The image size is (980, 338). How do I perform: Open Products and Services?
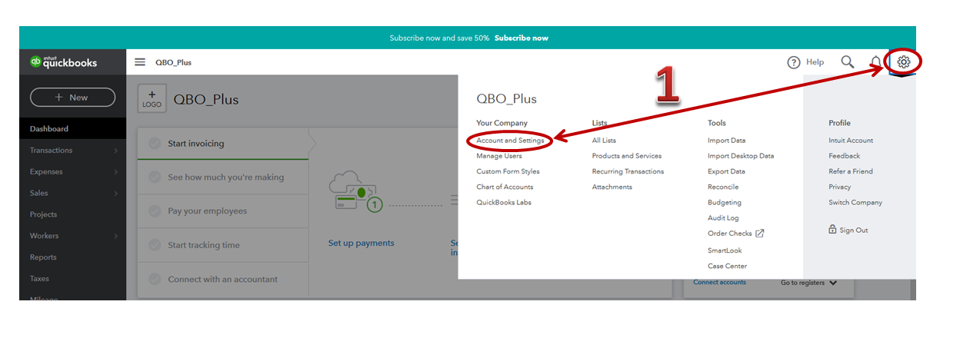click(627, 156)
